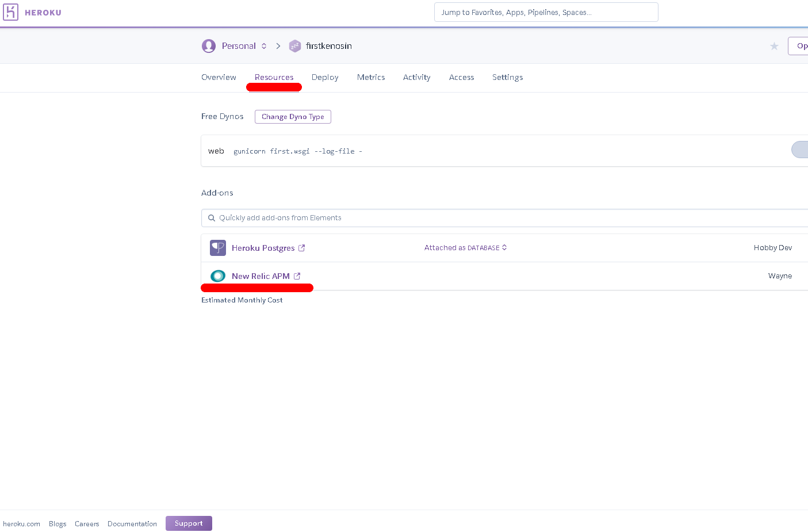Open the Documentation footer link
This screenshot has height=532, width=808.
coord(132,524)
